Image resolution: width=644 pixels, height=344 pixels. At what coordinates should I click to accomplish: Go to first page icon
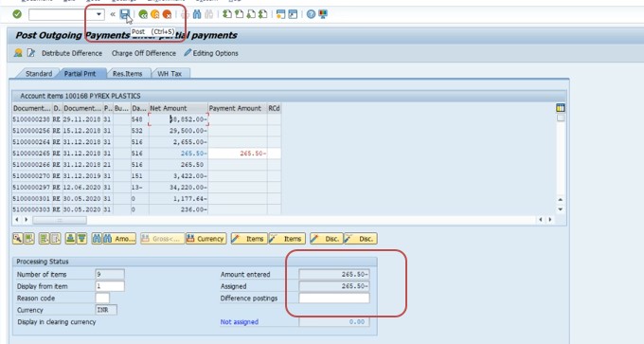(x=227, y=14)
